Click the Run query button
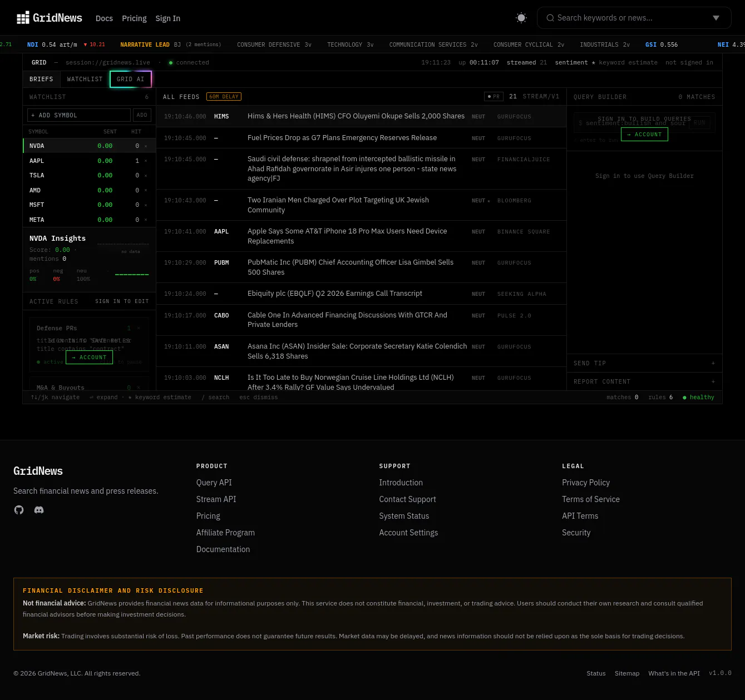 699,122
